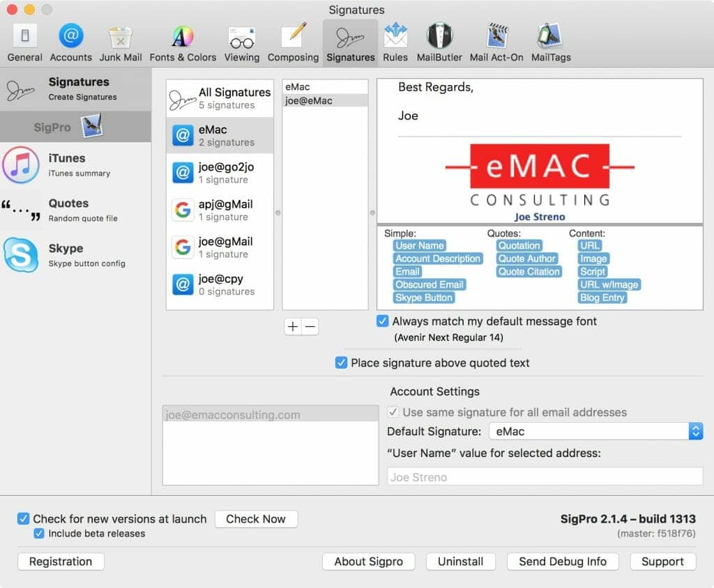714x588 pixels.
Task: Click the SigPro sidebar header
Action: tap(75, 127)
